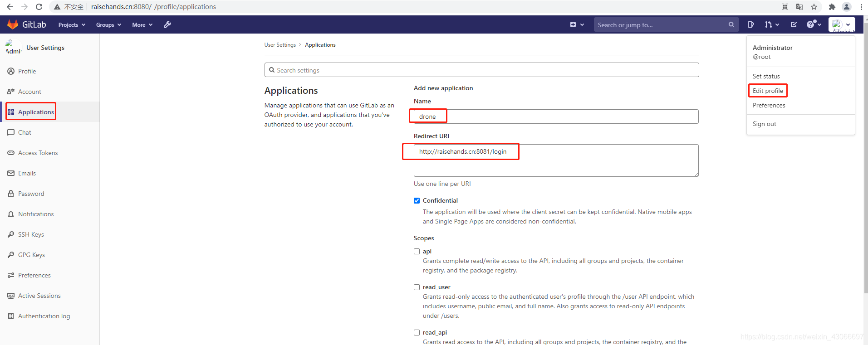Image resolution: width=868 pixels, height=345 pixels.
Task: Open SSH Keys in sidebar
Action: (x=31, y=234)
